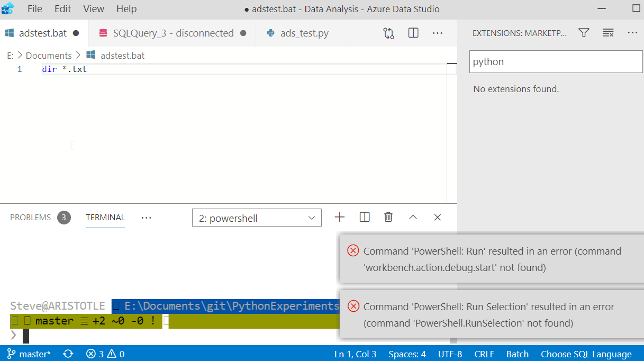Select the E: breadcrumb segment
The height and width of the screenshot is (361, 644).
point(10,56)
